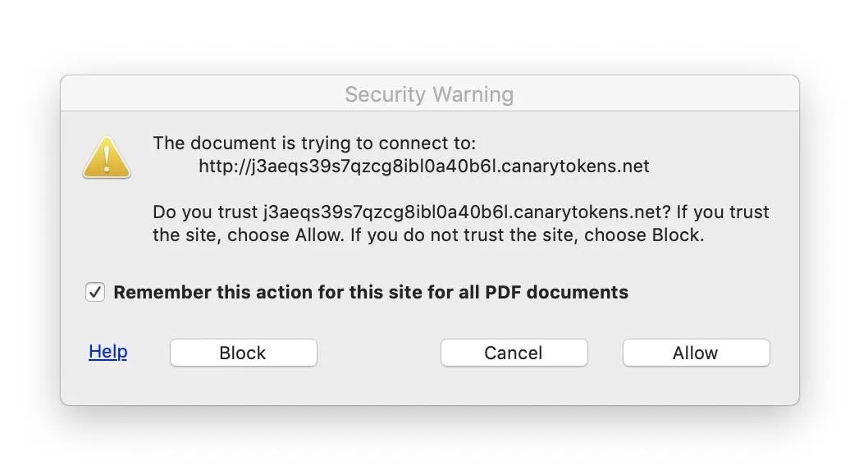Block the connection with the Block button
The width and height of the screenshot is (868, 474).
pyautogui.click(x=244, y=353)
